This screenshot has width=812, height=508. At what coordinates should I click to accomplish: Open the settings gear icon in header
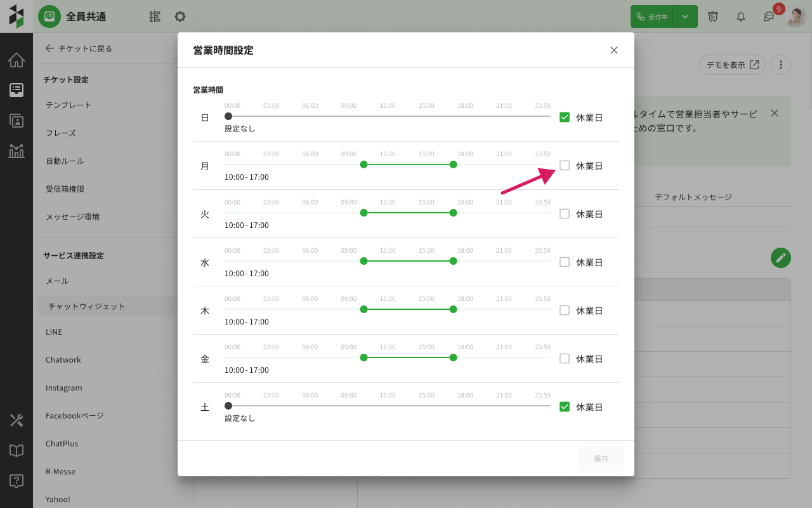click(180, 17)
